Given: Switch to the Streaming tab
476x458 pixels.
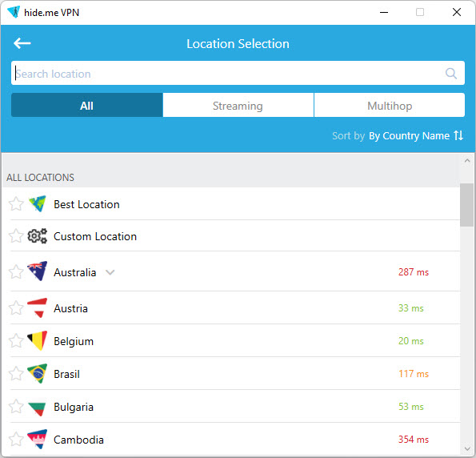Looking at the screenshot, I should click(x=238, y=106).
